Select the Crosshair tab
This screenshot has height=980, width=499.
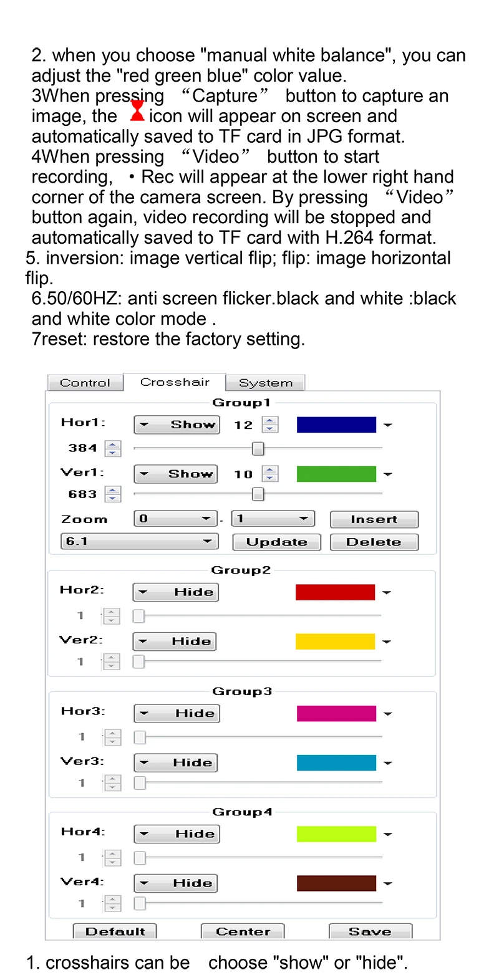(175, 382)
